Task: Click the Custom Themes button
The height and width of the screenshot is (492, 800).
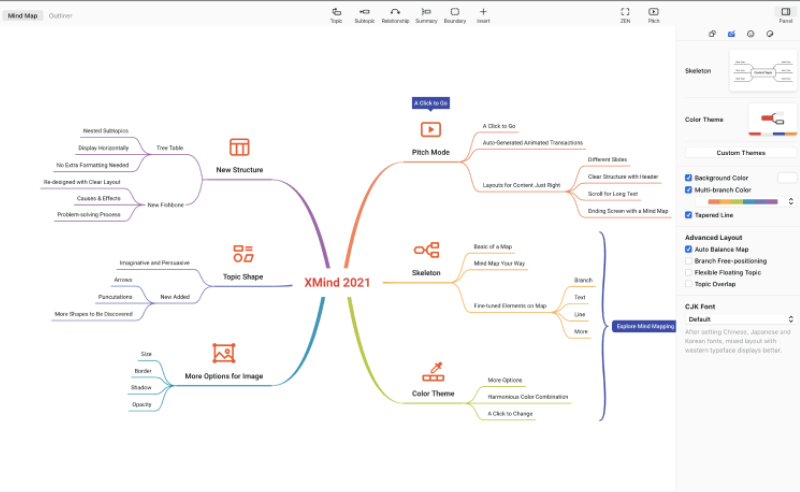Action: [741, 153]
